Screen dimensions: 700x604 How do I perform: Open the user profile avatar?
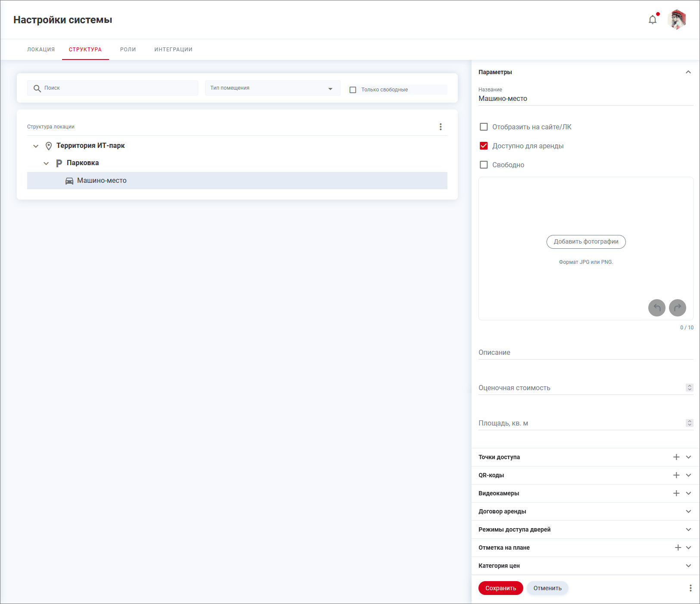pyautogui.click(x=677, y=20)
